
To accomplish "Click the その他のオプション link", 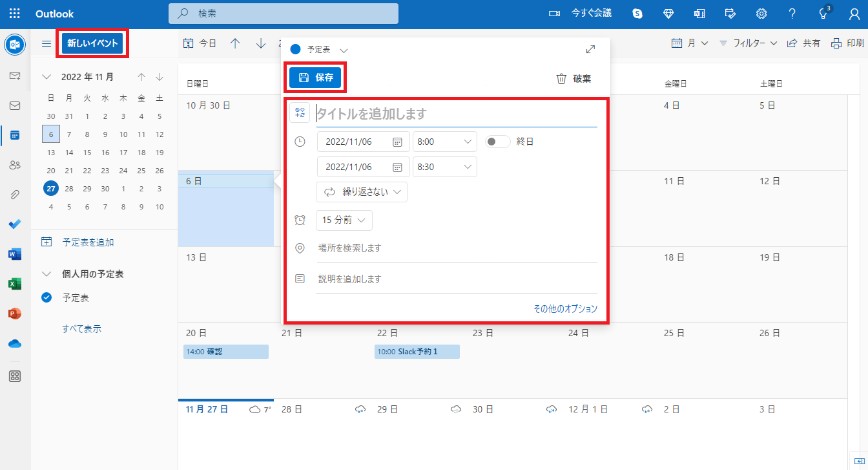I will [565, 309].
